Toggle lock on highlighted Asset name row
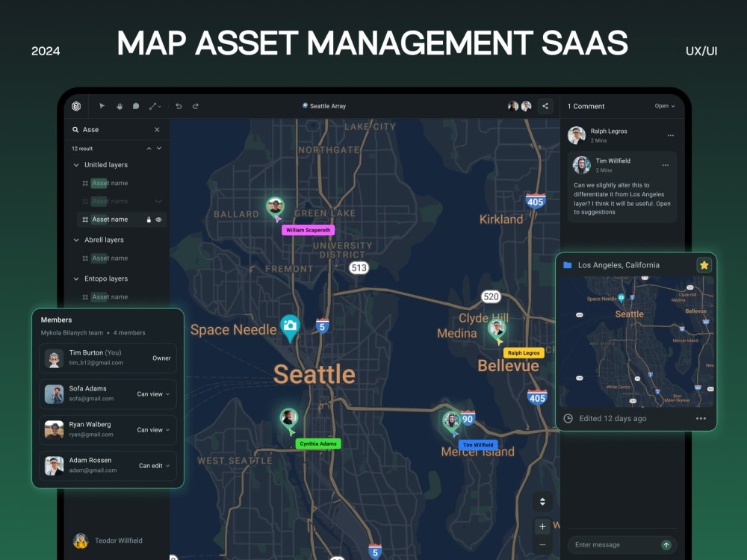The image size is (747, 560). [149, 220]
